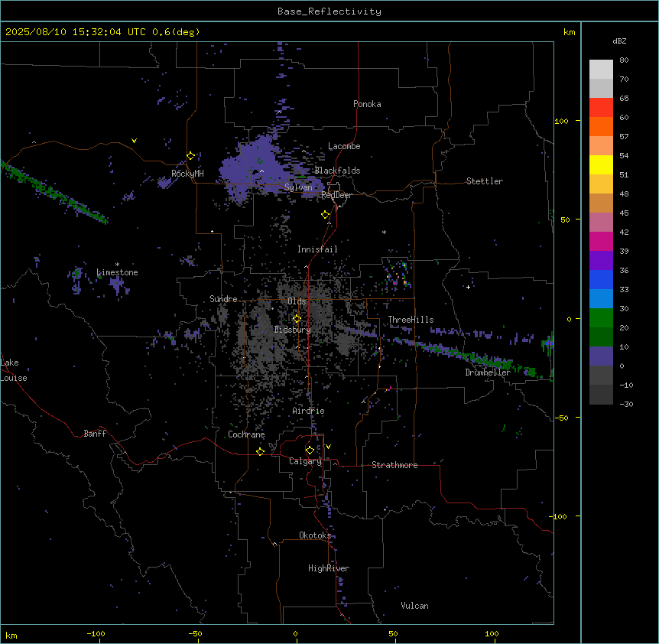Image resolution: width=659 pixels, height=644 pixels.
Task: Click the green 30 dBZ legend swatch
Action: (x=601, y=318)
